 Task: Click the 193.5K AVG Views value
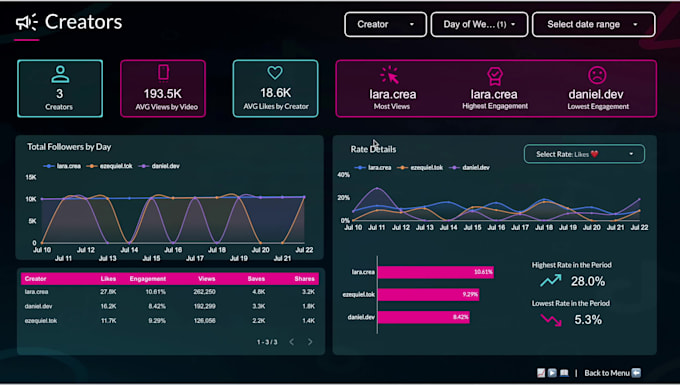pos(163,94)
